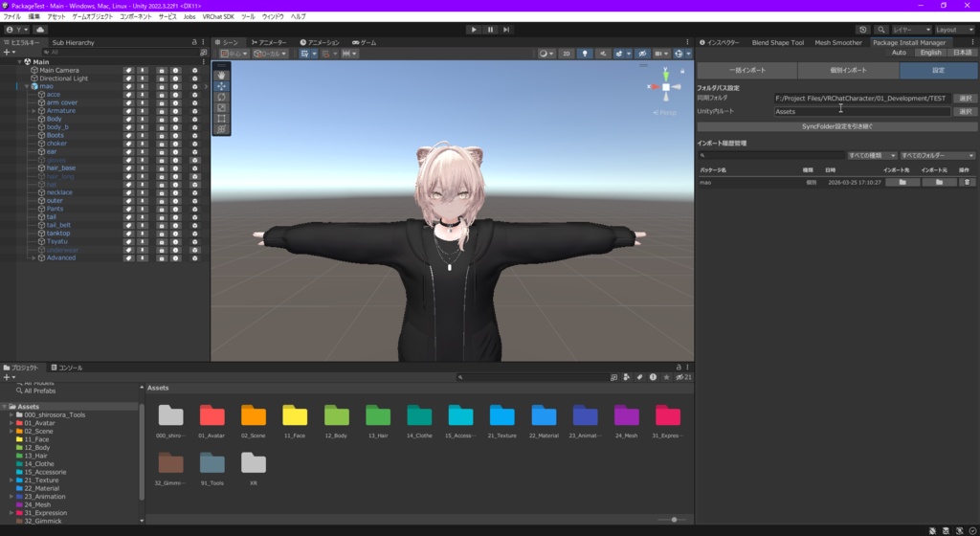980x536 pixels.
Task: Click the Pause button
Action: point(490,30)
